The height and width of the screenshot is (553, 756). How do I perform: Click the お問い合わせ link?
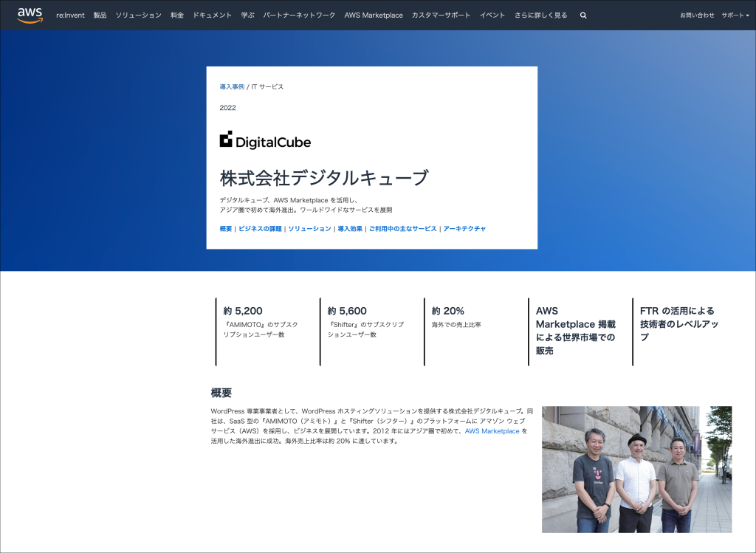[x=697, y=16]
